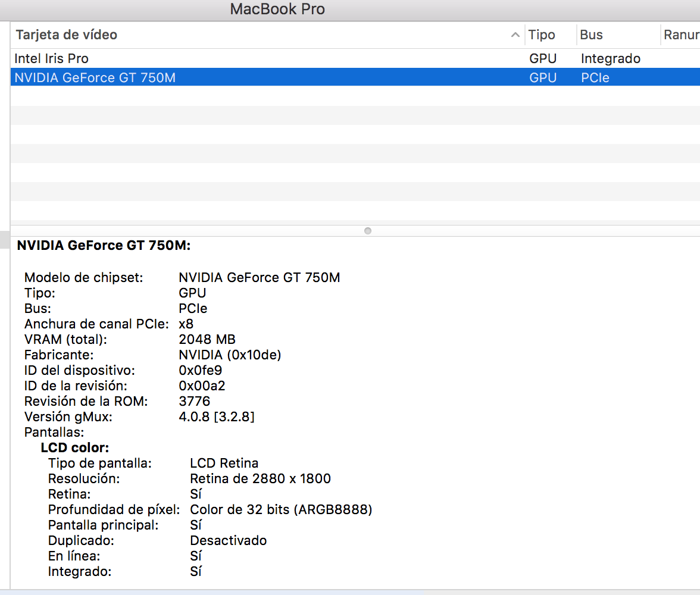Screen dimensions: 700x595
Task: Click the Sí value next to Pantalla principal:
Action: pyautogui.click(x=196, y=525)
